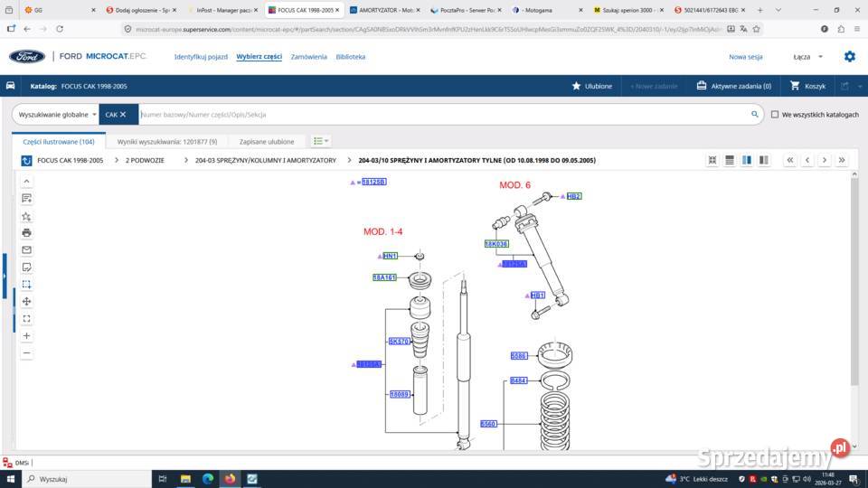Click the part number search field
The height and width of the screenshot is (488, 868).
pos(443,115)
